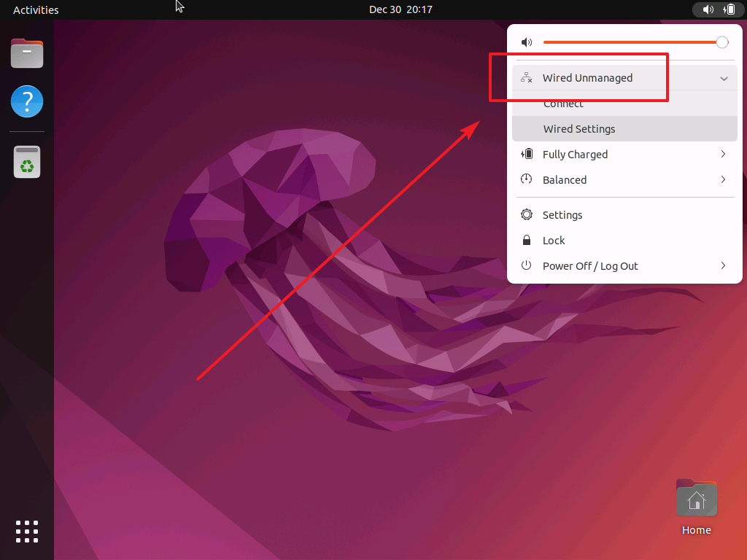Mute using the speaker icon beside the volume slider
747x560 pixels.
point(527,42)
